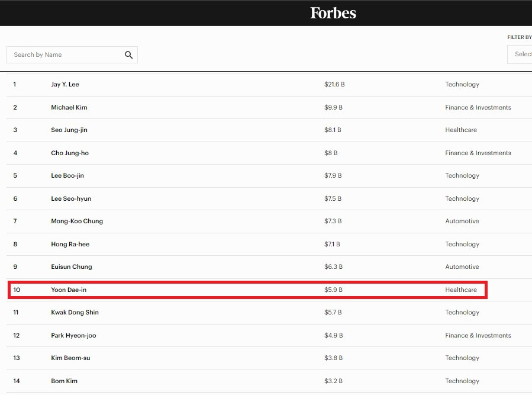Screen dimensions: 532x395
Task: Open Park Hyeon-joo's profile
Action: [73, 336]
